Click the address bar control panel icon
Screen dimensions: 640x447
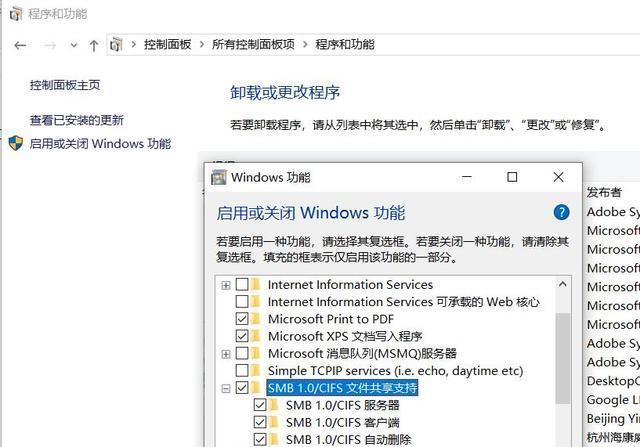click(116, 44)
